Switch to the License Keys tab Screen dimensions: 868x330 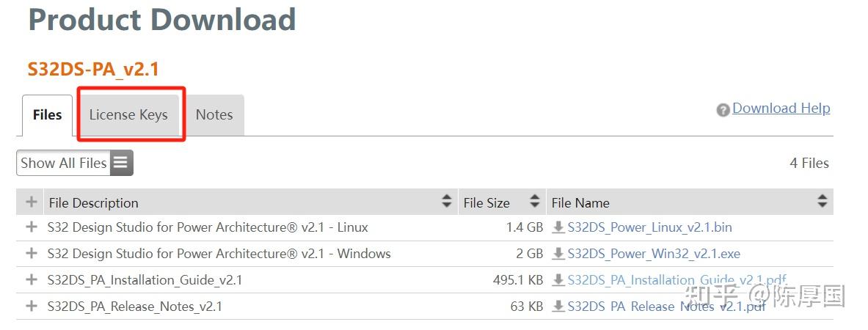click(128, 115)
